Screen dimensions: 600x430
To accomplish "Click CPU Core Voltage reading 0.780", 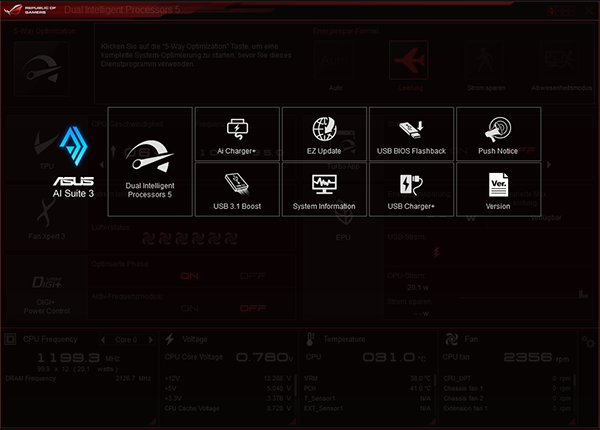I will pos(264,357).
